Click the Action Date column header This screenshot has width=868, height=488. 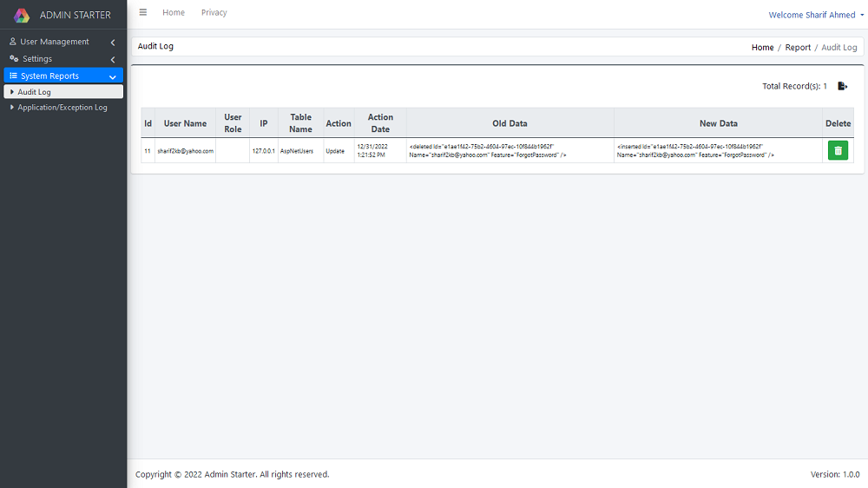pos(380,123)
